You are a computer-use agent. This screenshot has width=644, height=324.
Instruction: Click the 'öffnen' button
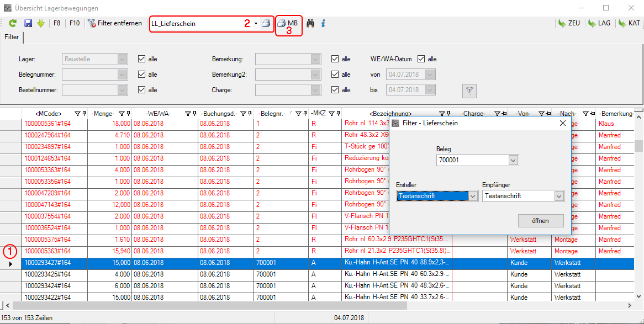(x=540, y=220)
